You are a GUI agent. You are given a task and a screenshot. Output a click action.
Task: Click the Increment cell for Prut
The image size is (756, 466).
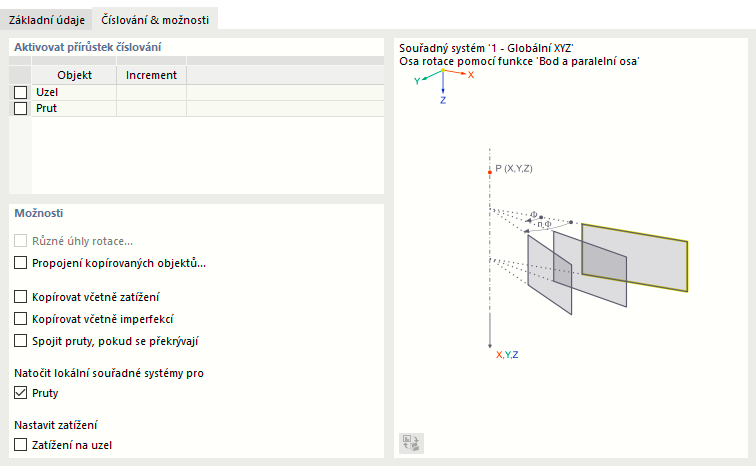point(151,108)
